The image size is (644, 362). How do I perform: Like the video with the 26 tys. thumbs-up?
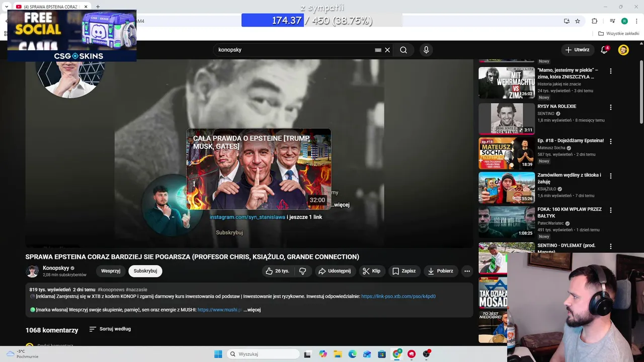pyautogui.click(x=277, y=271)
